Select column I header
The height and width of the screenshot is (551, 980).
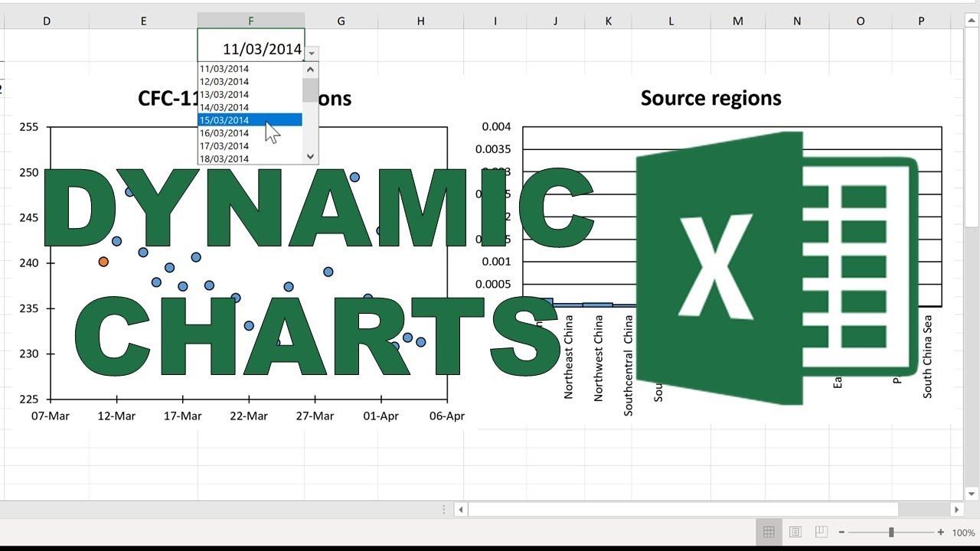pos(495,21)
